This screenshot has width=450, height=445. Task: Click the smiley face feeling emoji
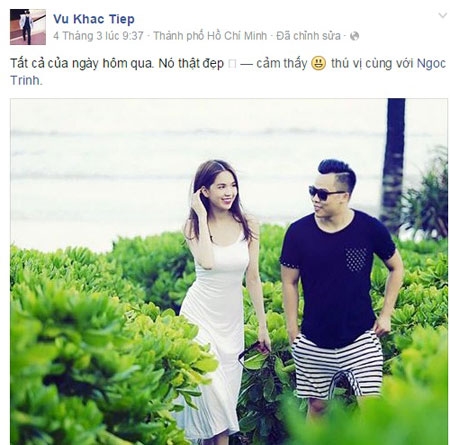pos(318,63)
